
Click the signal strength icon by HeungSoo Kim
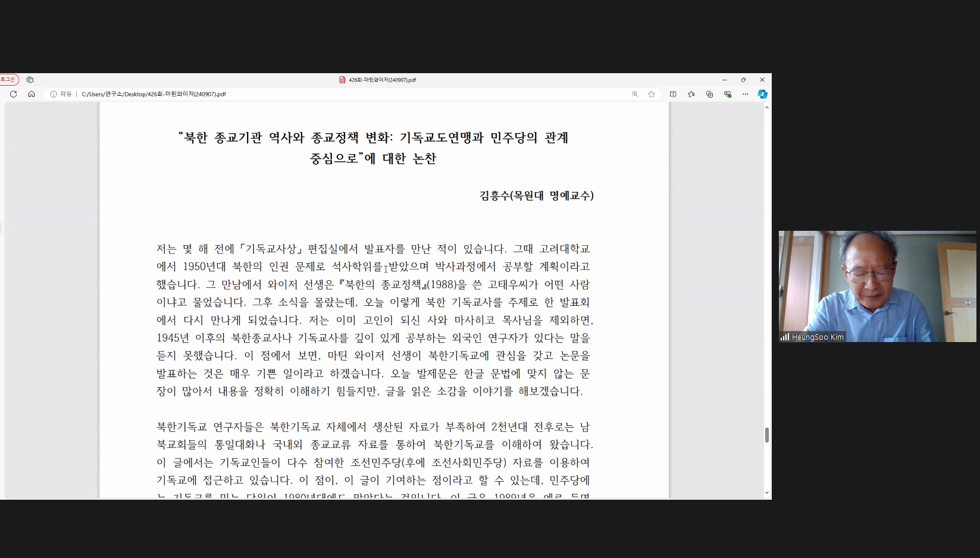(785, 337)
